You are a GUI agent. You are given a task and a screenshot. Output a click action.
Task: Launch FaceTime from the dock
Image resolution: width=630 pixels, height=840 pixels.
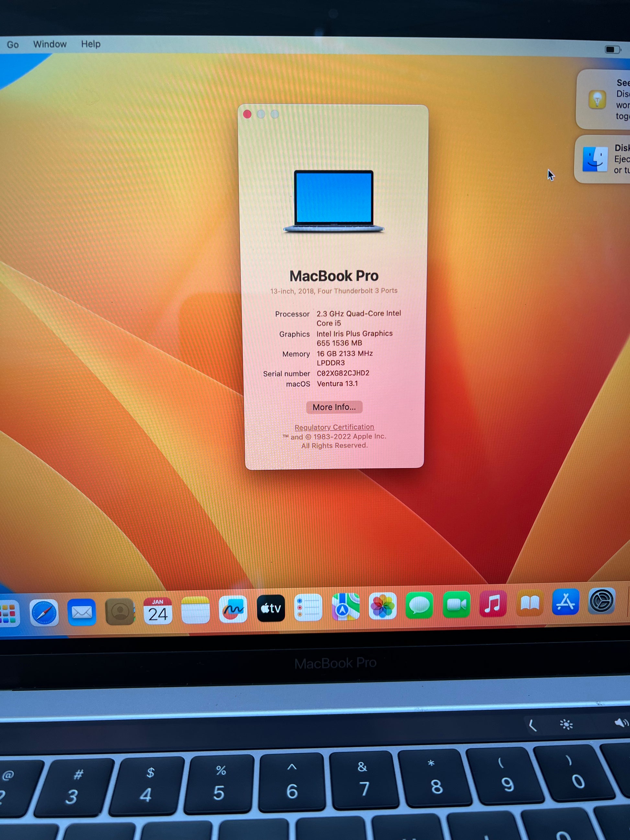pyautogui.click(x=456, y=605)
